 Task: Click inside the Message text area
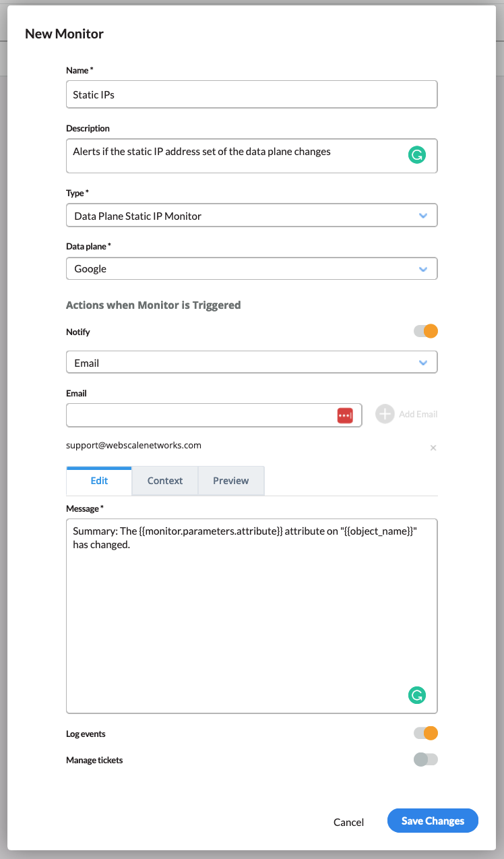pos(251,620)
